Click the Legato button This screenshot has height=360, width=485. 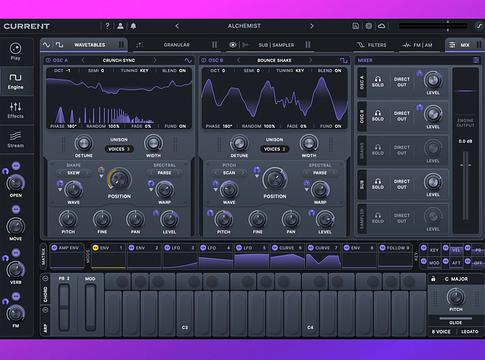(470, 332)
